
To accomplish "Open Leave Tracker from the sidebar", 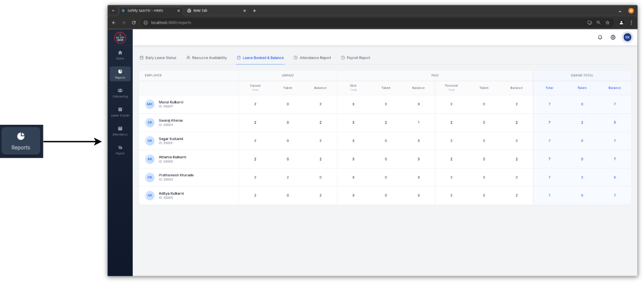I will point(120,112).
